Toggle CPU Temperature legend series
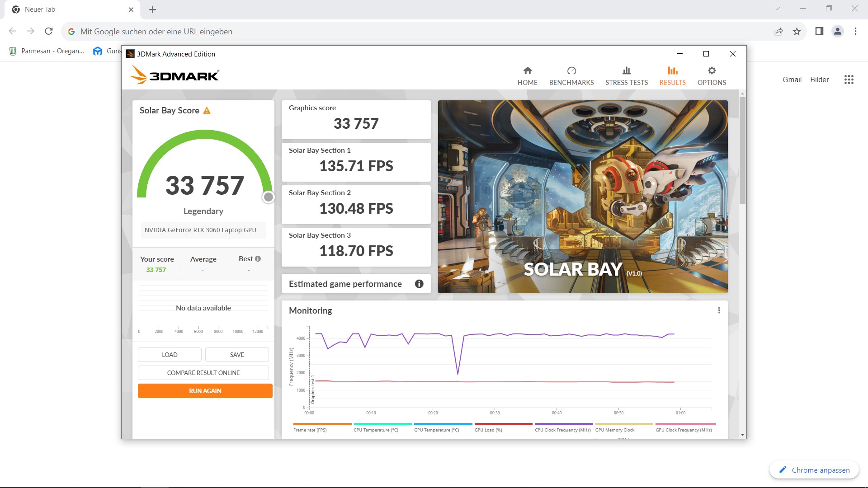Viewport: 868px width, 488px height. 376,430
